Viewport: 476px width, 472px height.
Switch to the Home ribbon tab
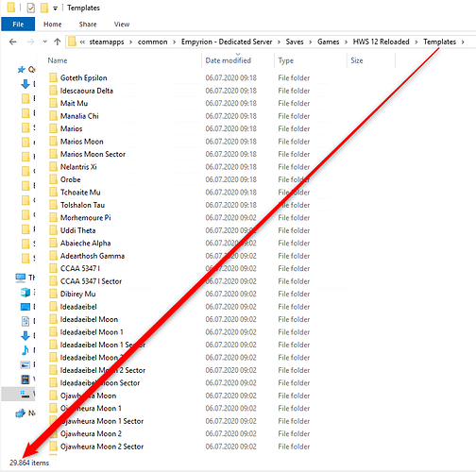(x=52, y=25)
